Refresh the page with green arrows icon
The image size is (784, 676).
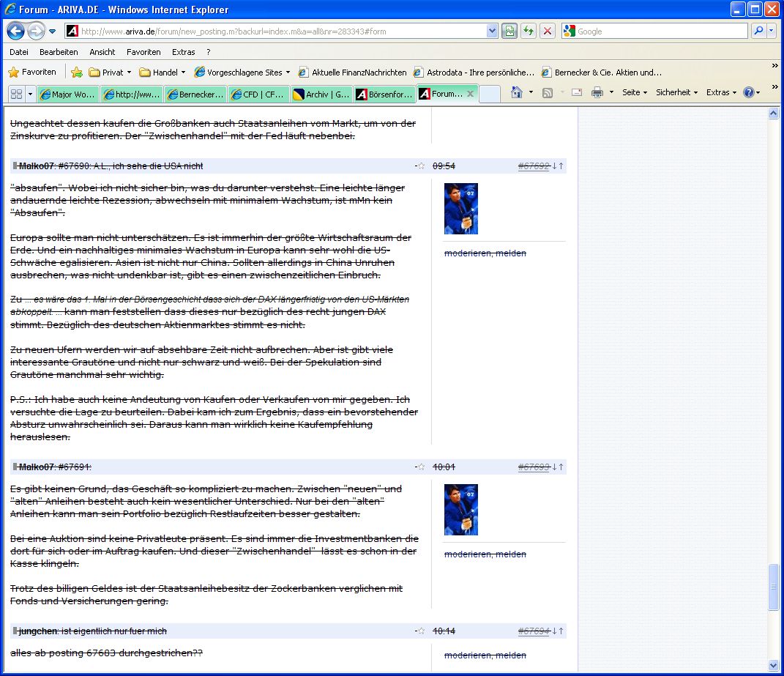click(529, 31)
